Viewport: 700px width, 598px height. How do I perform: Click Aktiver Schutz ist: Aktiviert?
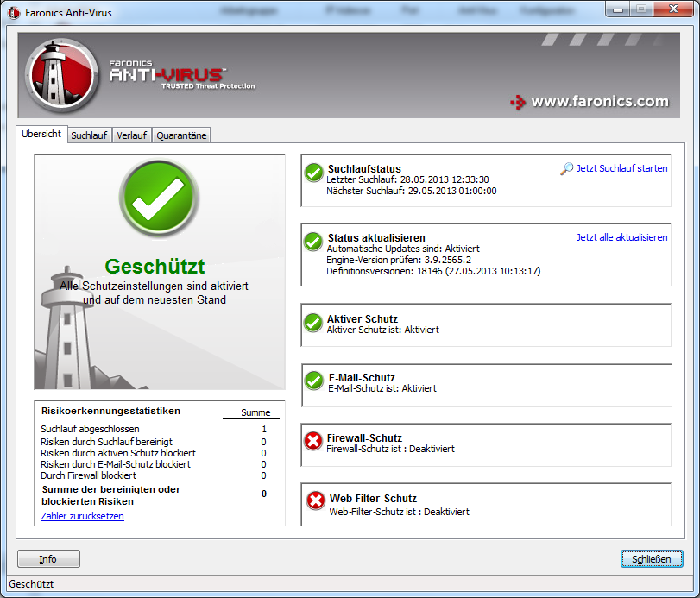[382, 330]
